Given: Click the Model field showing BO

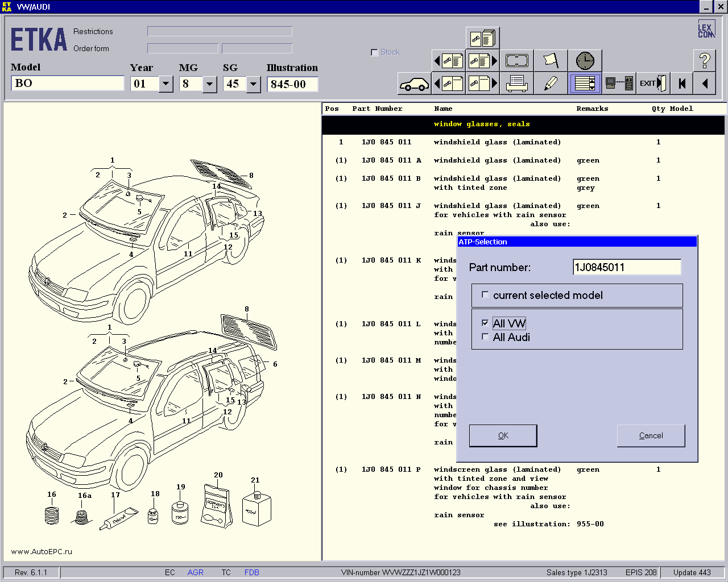Looking at the screenshot, I should click(67, 84).
